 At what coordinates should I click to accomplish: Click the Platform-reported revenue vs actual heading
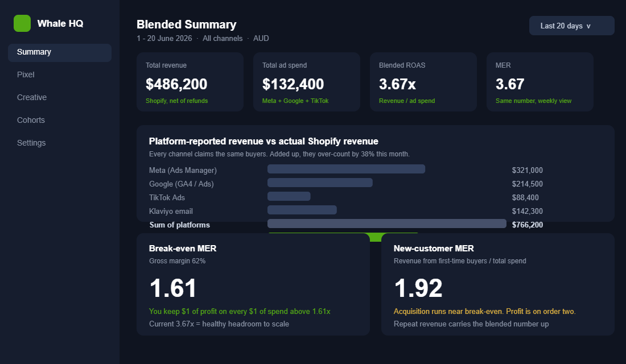point(263,141)
